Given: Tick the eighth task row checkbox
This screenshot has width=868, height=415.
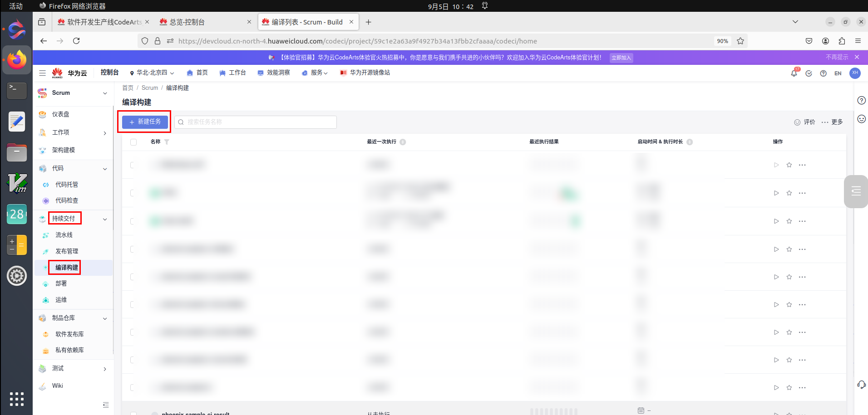Looking at the screenshot, I should [133, 360].
